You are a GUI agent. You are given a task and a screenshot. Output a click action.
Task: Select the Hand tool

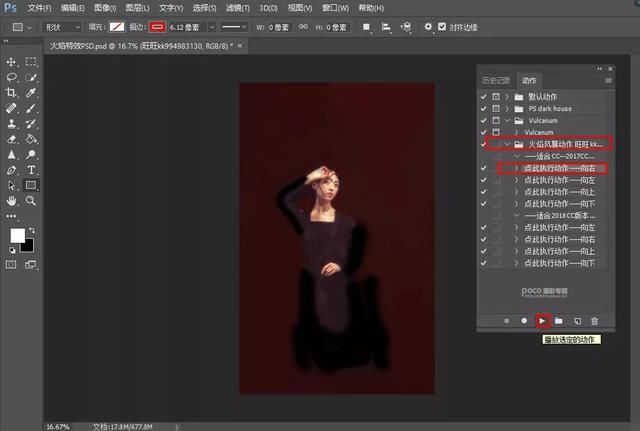click(x=12, y=201)
